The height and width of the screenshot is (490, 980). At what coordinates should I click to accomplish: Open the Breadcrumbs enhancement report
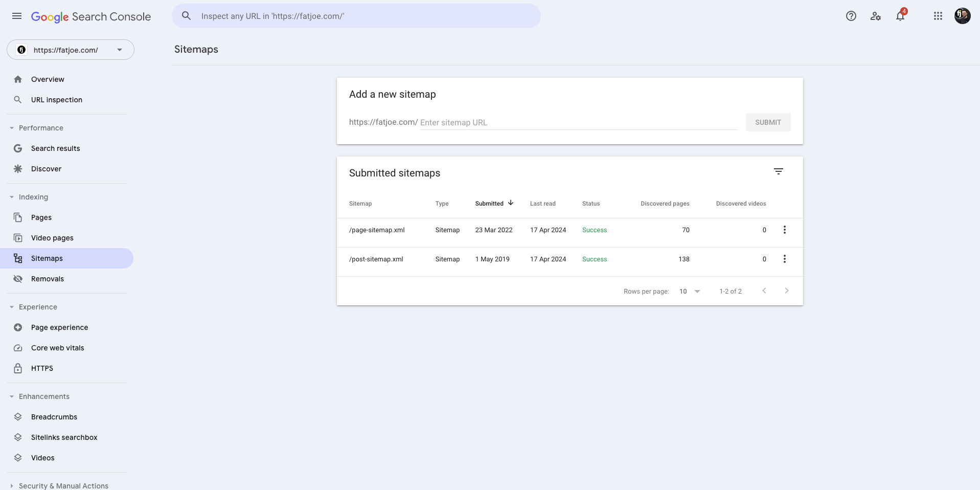[54, 416]
